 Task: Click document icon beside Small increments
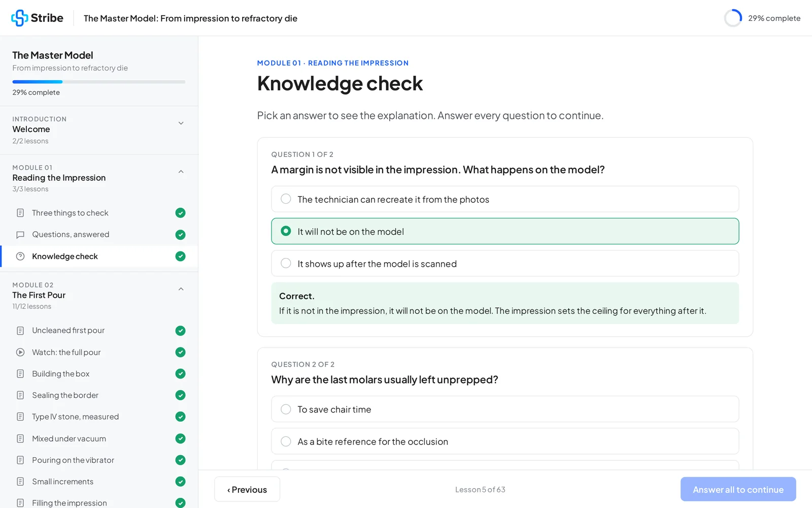click(x=20, y=482)
